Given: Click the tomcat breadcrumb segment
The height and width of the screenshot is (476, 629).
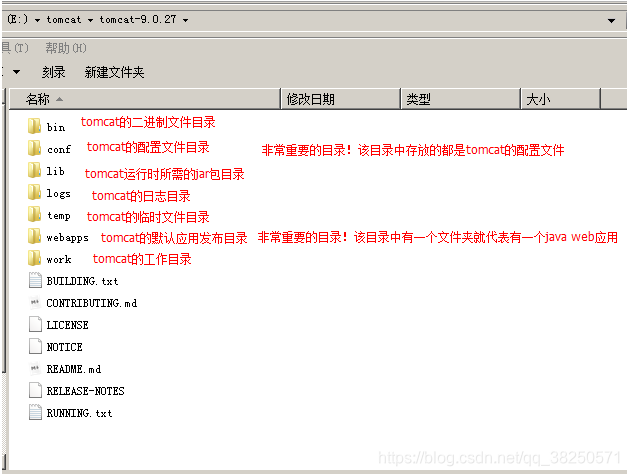Looking at the screenshot, I should click(x=64, y=20).
